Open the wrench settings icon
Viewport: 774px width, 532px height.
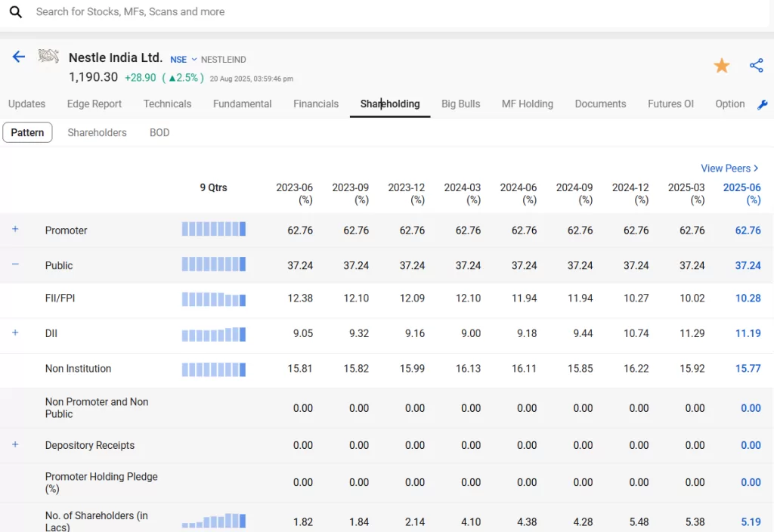762,104
